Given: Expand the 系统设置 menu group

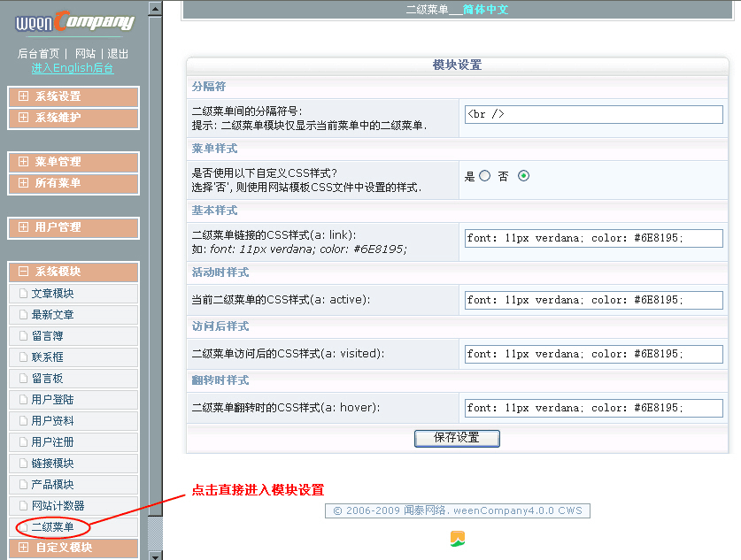Looking at the screenshot, I should tap(73, 96).
